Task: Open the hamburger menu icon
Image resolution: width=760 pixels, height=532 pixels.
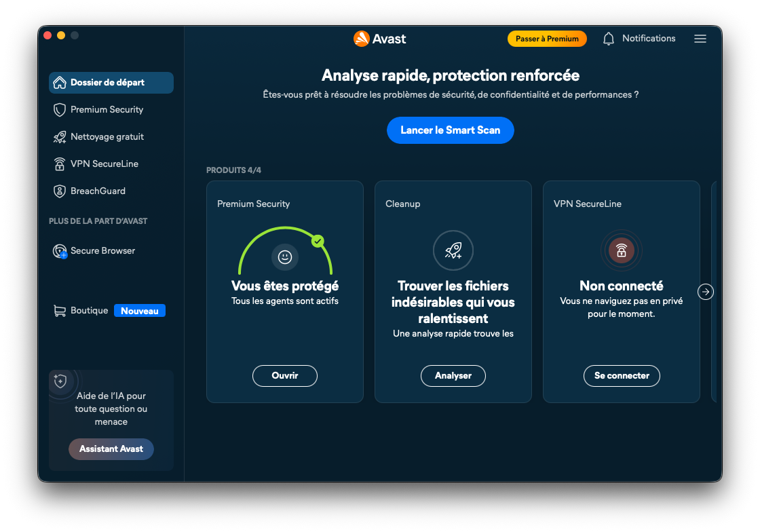Action: (x=700, y=39)
